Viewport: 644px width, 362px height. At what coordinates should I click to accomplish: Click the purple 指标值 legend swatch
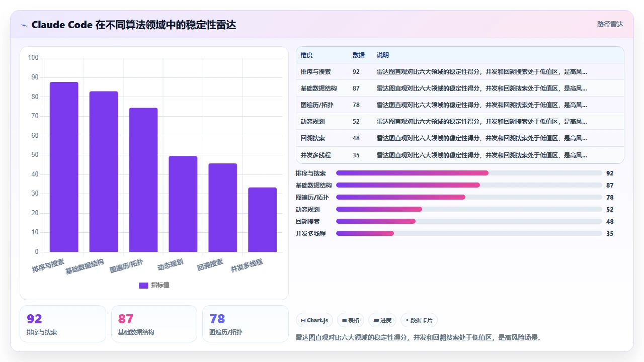pos(143,286)
